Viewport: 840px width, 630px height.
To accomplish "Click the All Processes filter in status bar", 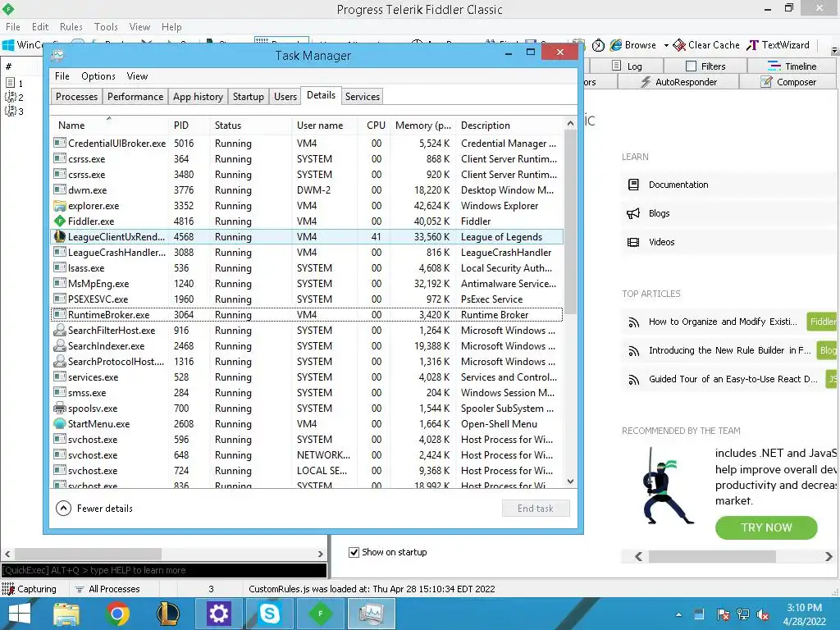I will [107, 589].
